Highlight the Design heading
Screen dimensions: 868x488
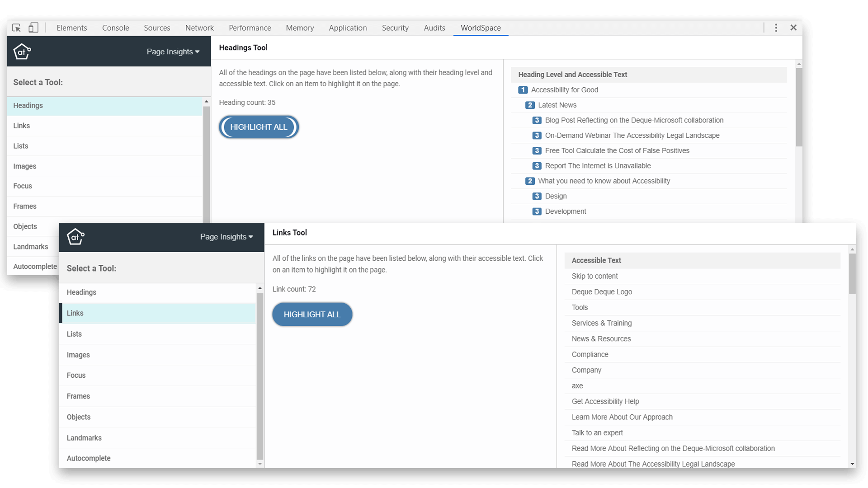[x=649, y=197]
